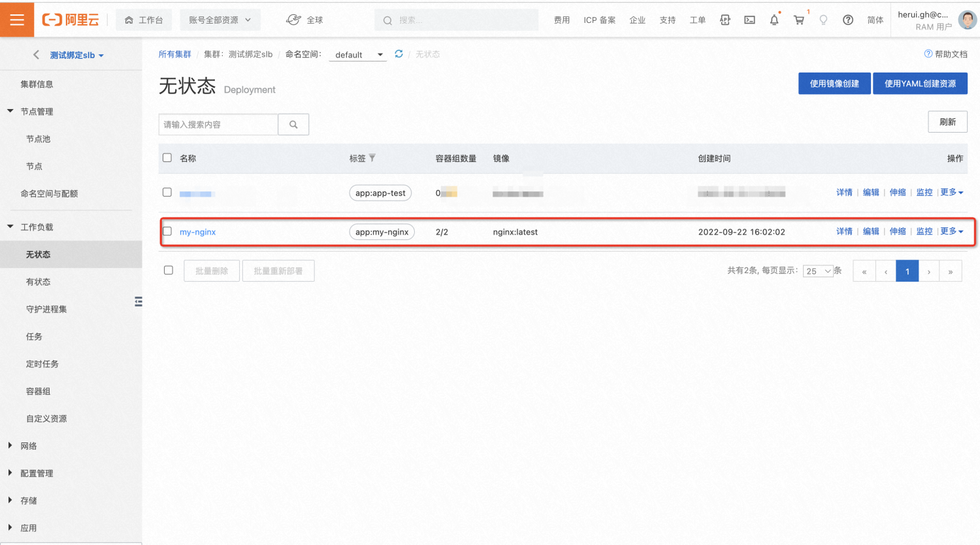The width and height of the screenshot is (980, 545).
Task: Click the namespace refresh icon
Action: pos(399,54)
